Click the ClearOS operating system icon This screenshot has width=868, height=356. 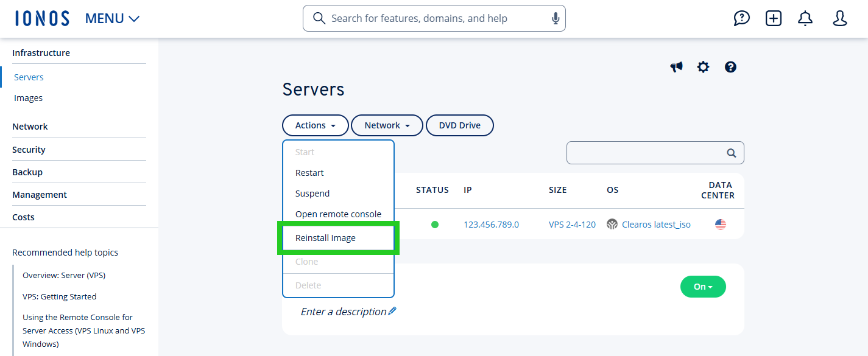612,225
